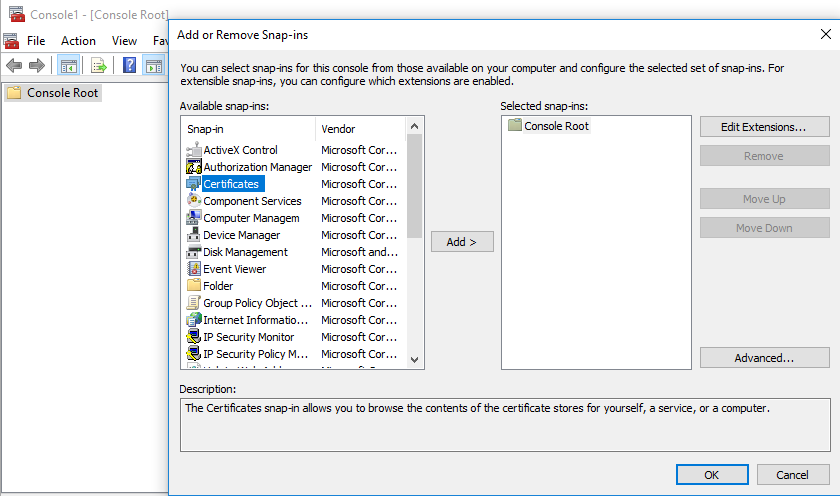Click the "Microsoft and..." vendor cell
Image resolution: width=840 pixels, height=496 pixels.
[359, 252]
